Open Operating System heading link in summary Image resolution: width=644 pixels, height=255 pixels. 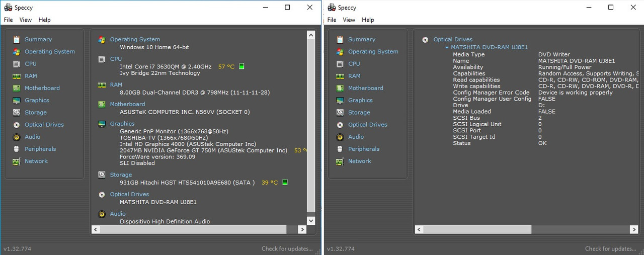tap(135, 39)
